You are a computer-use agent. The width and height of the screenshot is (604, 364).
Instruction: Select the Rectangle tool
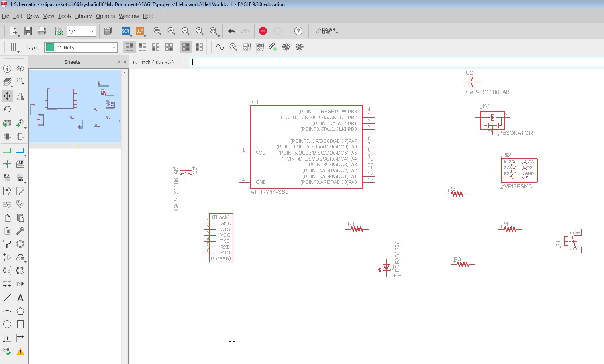[x=20, y=324]
